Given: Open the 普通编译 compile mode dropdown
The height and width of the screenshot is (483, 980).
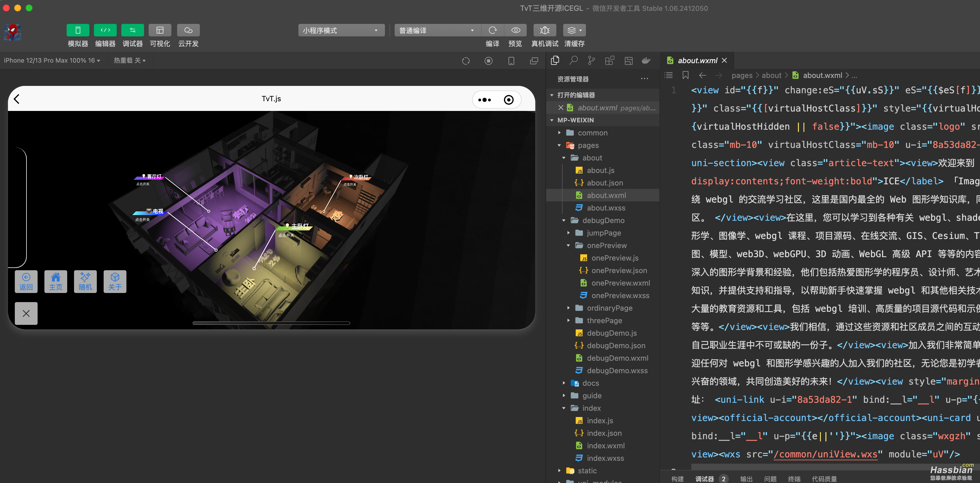Looking at the screenshot, I should click(x=438, y=30).
